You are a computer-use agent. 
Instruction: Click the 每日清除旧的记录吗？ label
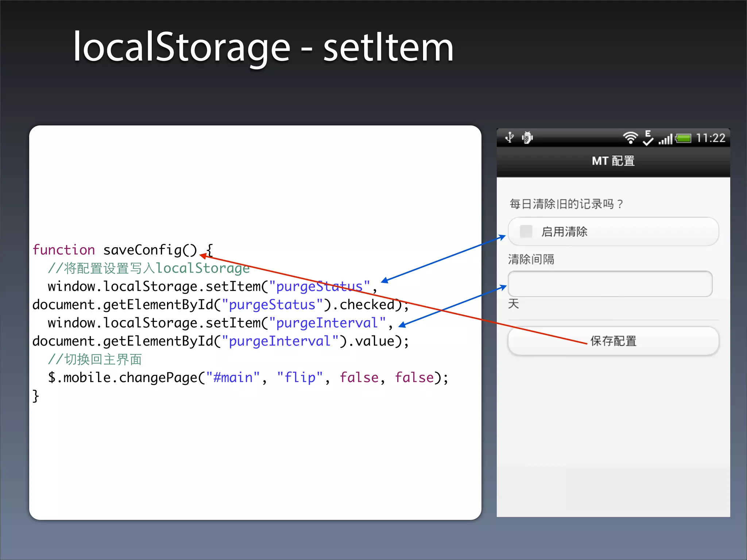click(566, 204)
